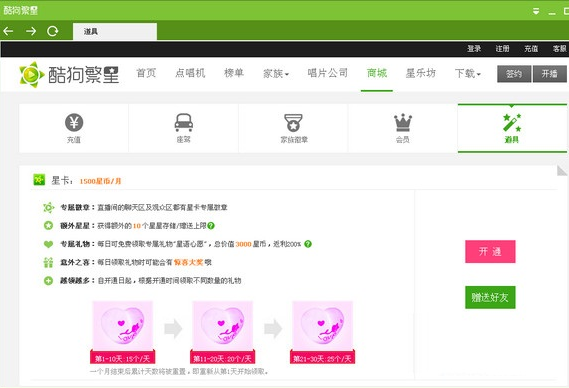Click the 开播 button
This screenshot has height=388, width=569.
coord(549,74)
